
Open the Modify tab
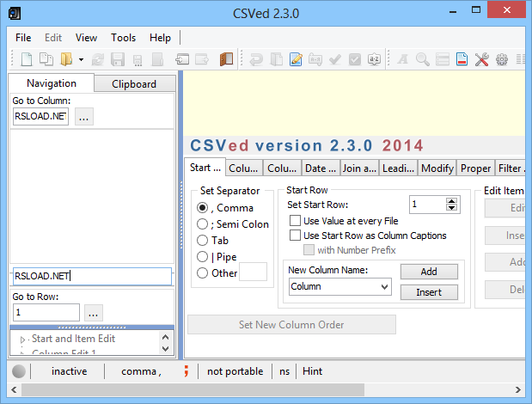[437, 168]
